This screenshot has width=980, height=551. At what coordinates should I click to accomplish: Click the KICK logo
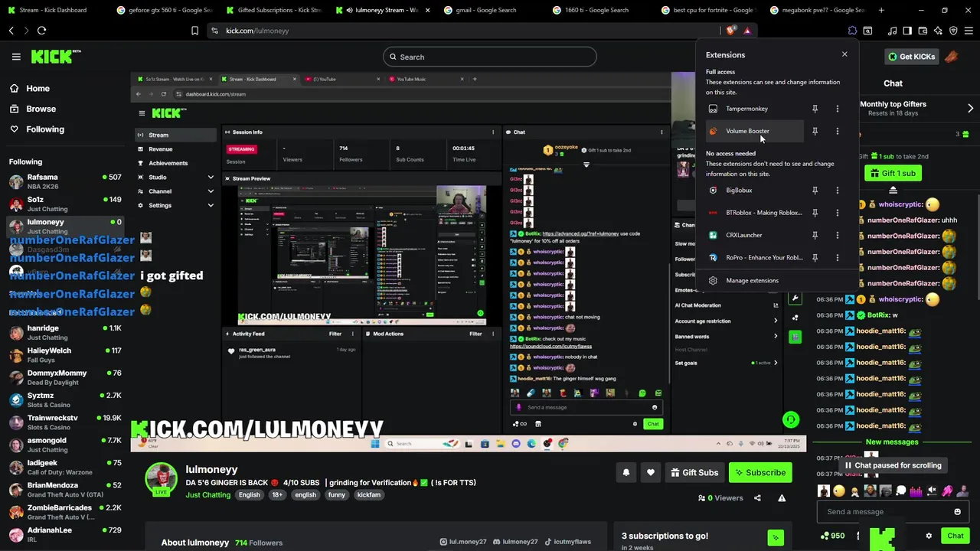pos(55,57)
